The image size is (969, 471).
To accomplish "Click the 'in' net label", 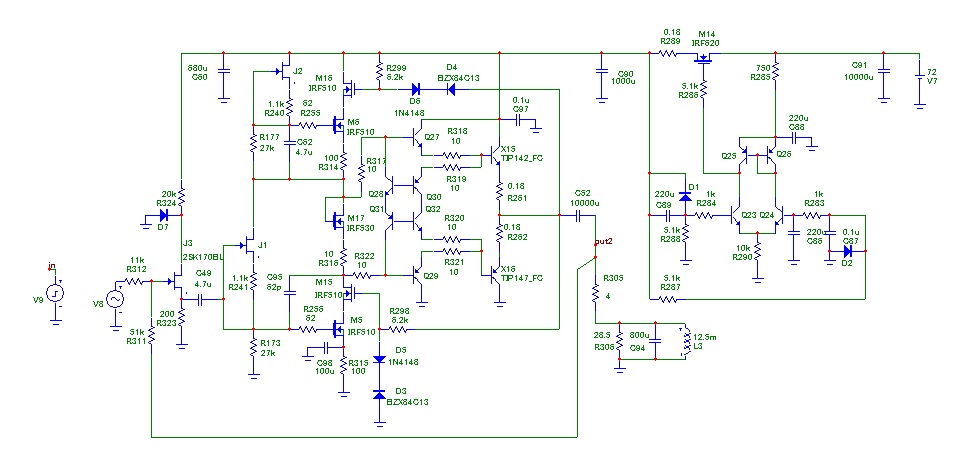I will click(53, 266).
